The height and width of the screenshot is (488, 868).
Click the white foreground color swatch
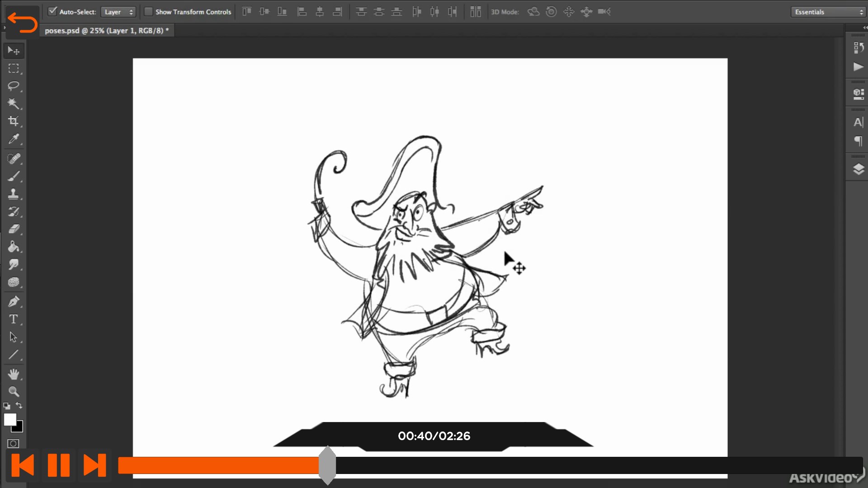[x=9, y=419]
